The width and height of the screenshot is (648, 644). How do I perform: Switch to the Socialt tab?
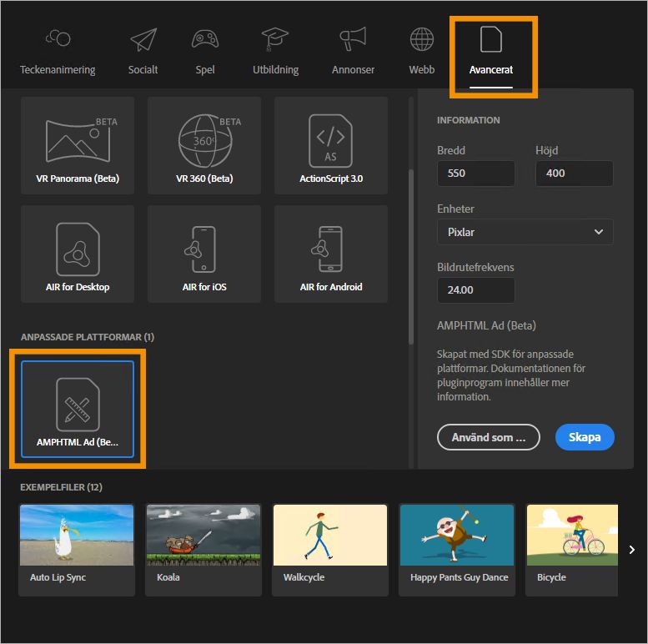click(x=143, y=52)
